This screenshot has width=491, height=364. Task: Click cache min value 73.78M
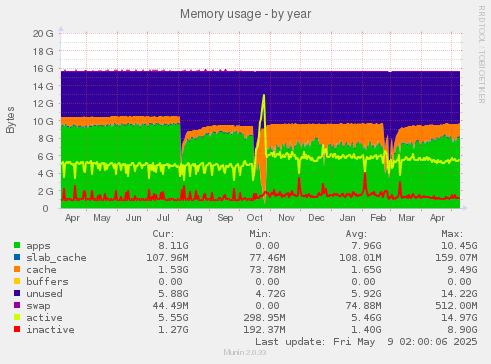[267, 270]
